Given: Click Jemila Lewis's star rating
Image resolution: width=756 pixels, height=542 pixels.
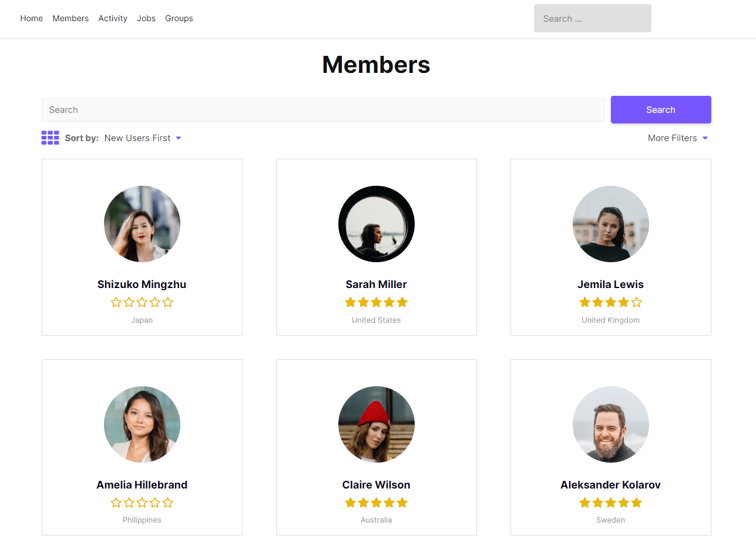Looking at the screenshot, I should click(x=610, y=302).
